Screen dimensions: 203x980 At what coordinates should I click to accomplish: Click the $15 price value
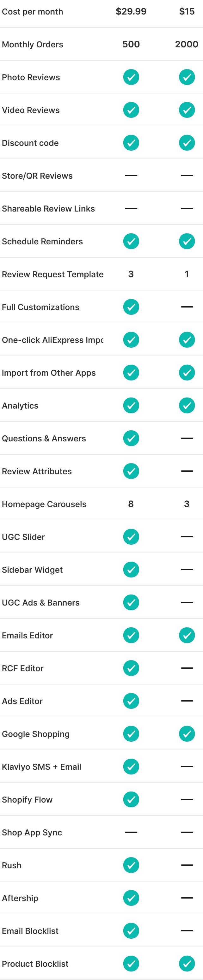pyautogui.click(x=187, y=11)
